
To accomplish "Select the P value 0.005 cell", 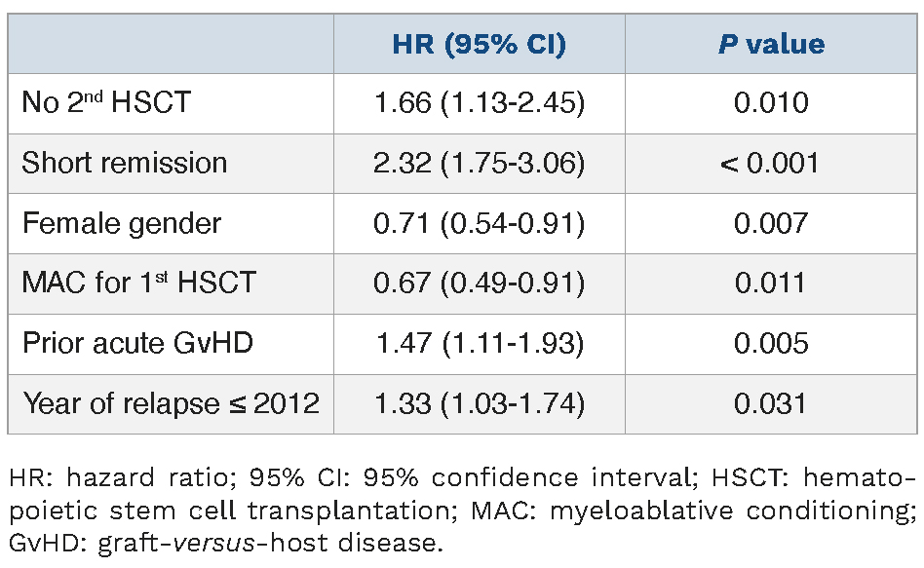I will point(771,343).
